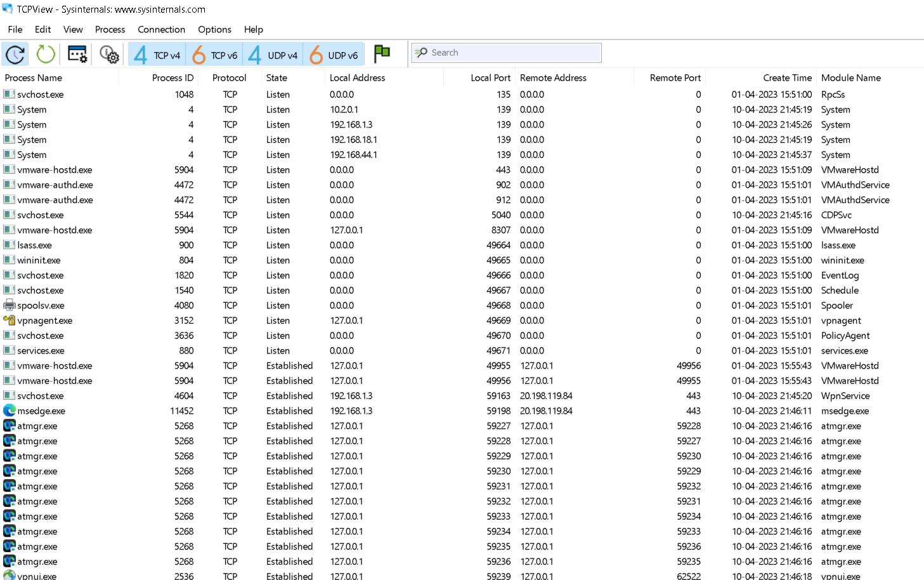Toggle the TCP v6 filter
This screenshot has width=924, height=580.
(x=214, y=55)
